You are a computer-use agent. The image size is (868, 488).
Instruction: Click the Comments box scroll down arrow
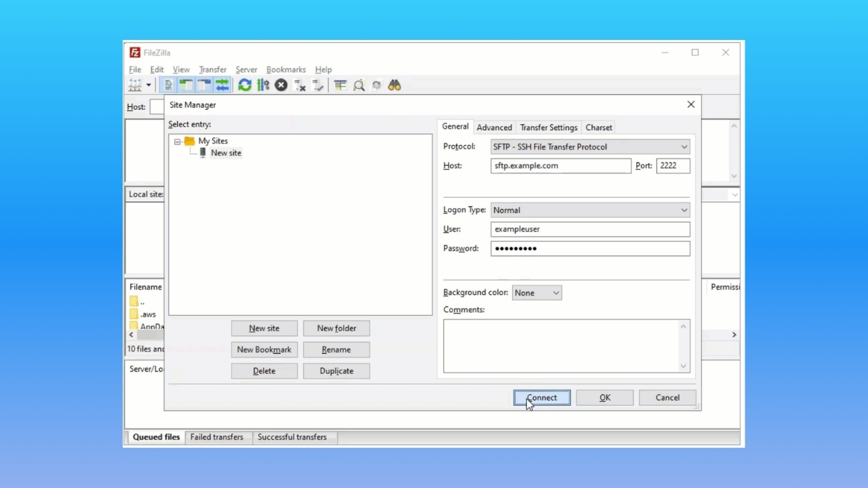tap(684, 366)
